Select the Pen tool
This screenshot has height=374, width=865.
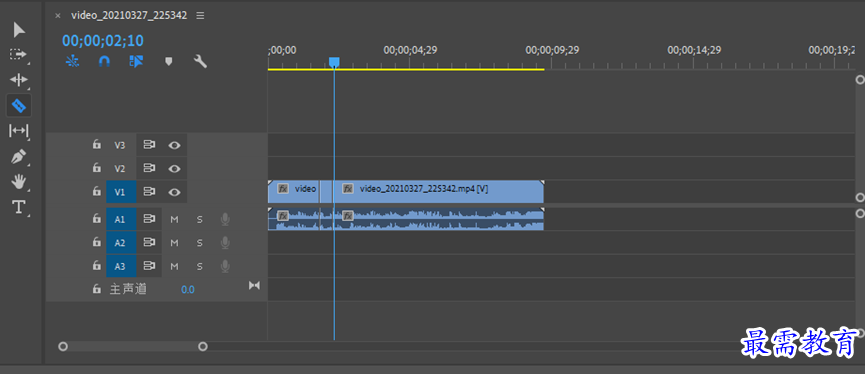pos(19,156)
